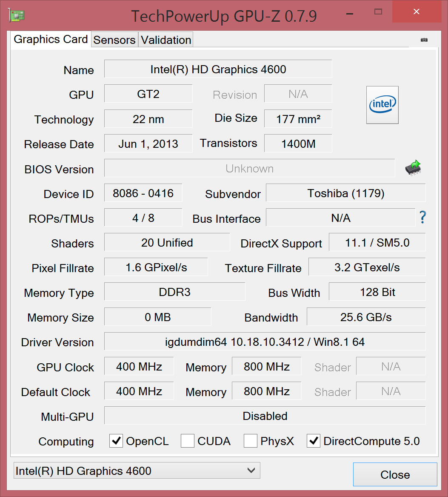Viewport: 448px width, 497px height.
Task: Click the Device ID field
Action: pos(143,193)
